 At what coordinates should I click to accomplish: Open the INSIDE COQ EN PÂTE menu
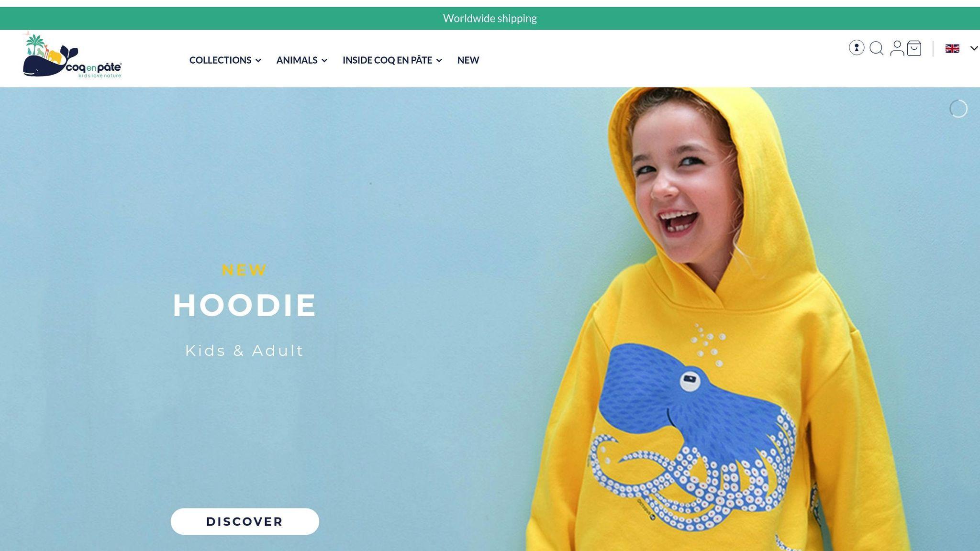click(x=387, y=60)
